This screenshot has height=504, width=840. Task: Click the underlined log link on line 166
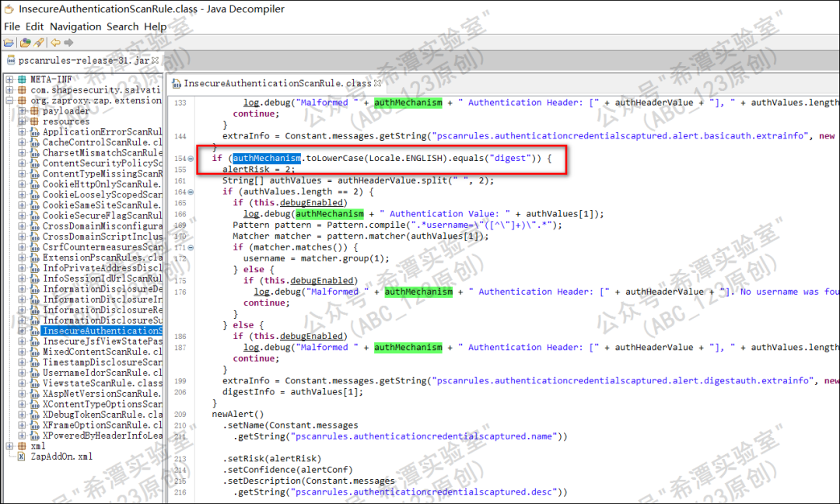tap(251, 214)
